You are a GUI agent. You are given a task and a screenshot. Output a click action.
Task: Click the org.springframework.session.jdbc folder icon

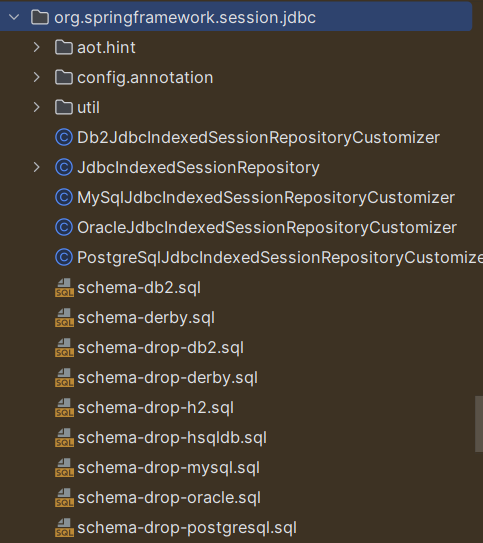click(x=40, y=17)
